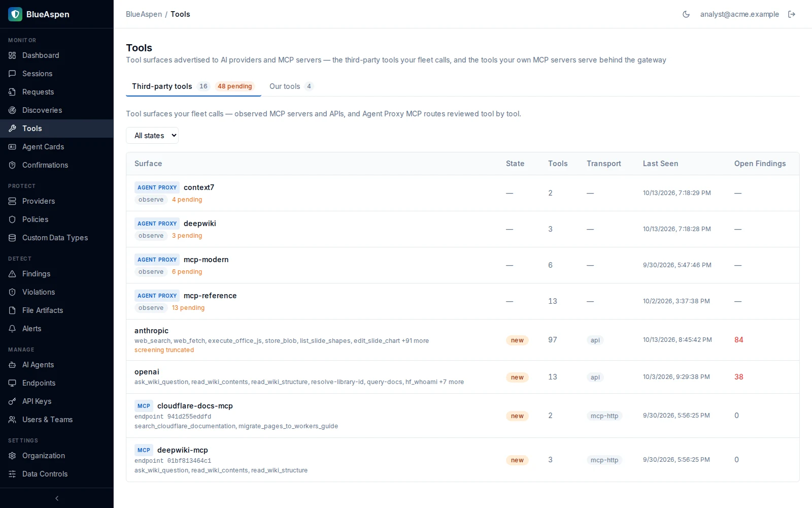Go to Endpoints in the sidebar
812x508 pixels.
[x=57, y=383]
